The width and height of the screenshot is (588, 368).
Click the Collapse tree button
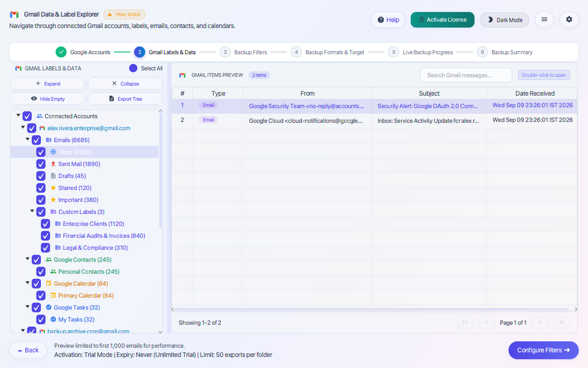click(125, 84)
